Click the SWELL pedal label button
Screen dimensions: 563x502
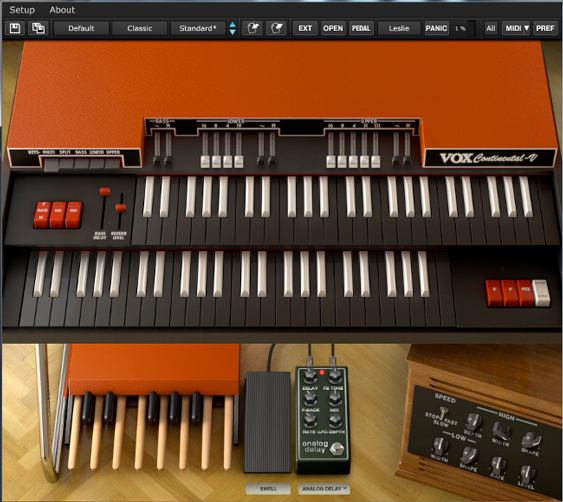[x=268, y=488]
